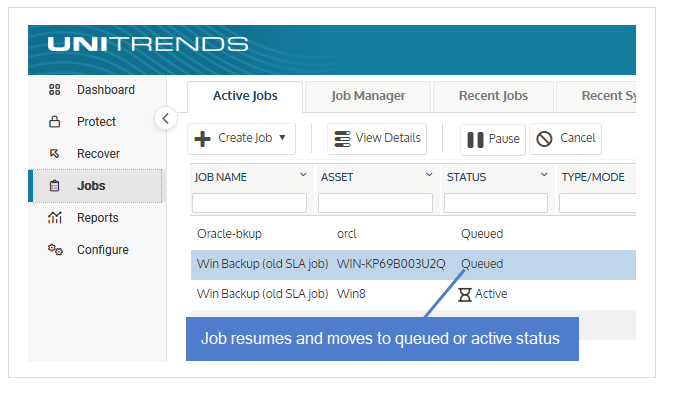Image resolution: width=678 pixels, height=397 pixels.
Task: Click the WIN-KP69B003U2Q asset cell
Action: [391, 264]
